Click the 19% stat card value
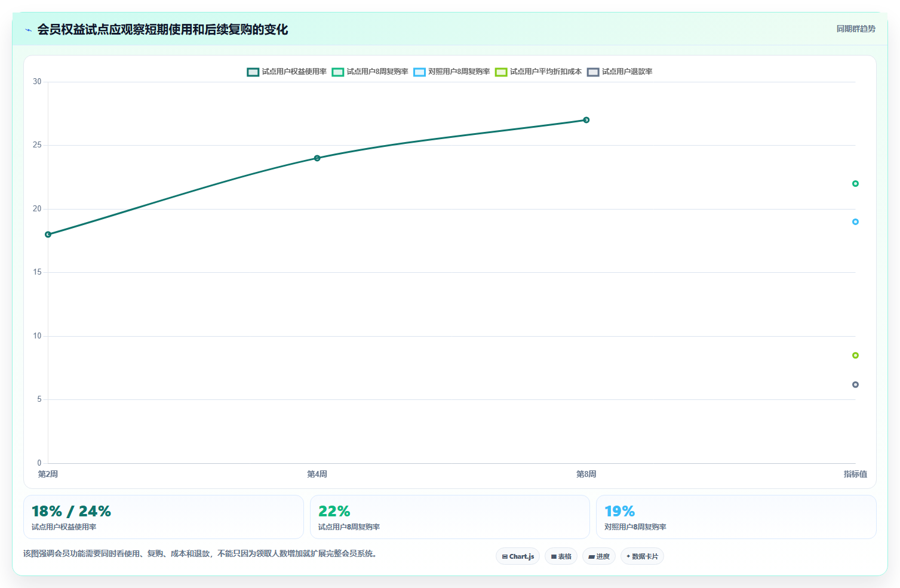The image size is (900, 588). pos(620,512)
